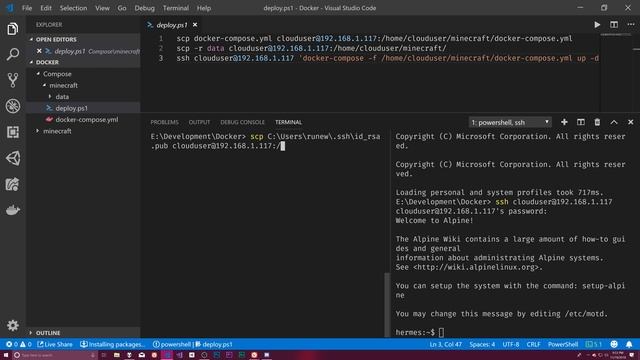The width and height of the screenshot is (640, 360).
Task: Close deploy.ps1 in Open Editors list
Action: pos(39,51)
